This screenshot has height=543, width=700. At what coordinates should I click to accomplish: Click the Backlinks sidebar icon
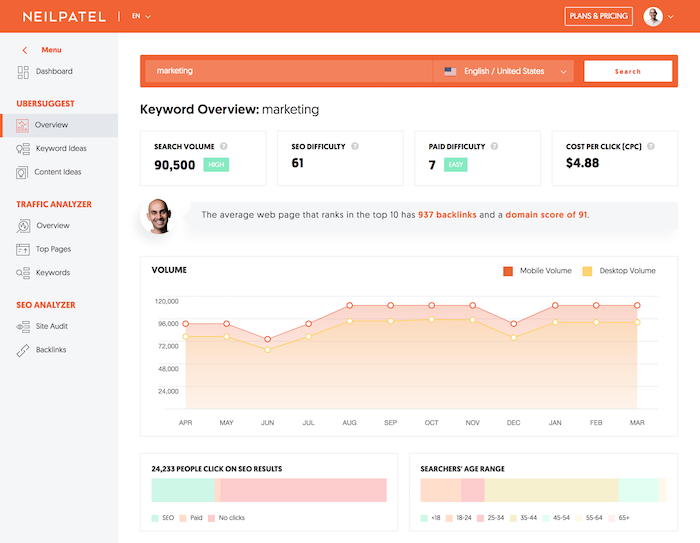click(x=23, y=350)
